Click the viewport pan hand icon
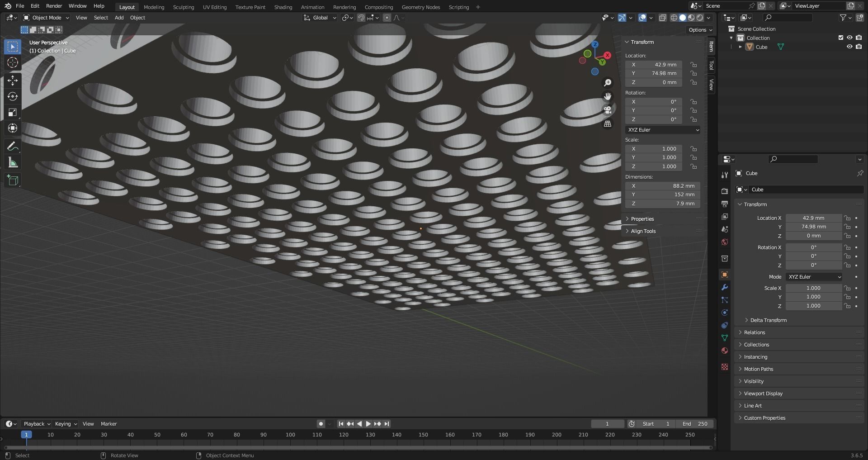Screen dimensions: 868x460 pyautogui.click(x=608, y=96)
